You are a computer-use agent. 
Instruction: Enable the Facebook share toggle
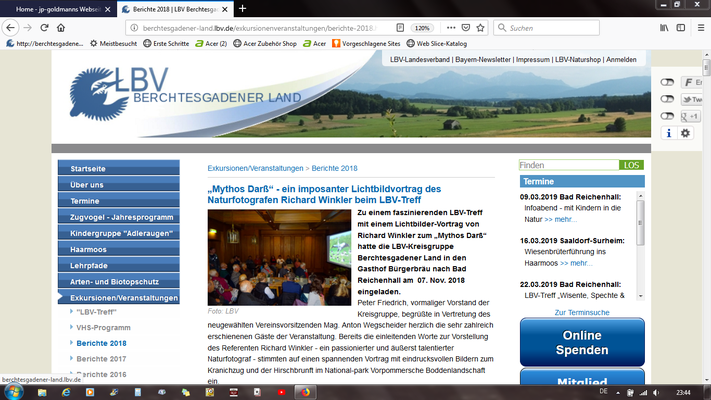[667, 82]
